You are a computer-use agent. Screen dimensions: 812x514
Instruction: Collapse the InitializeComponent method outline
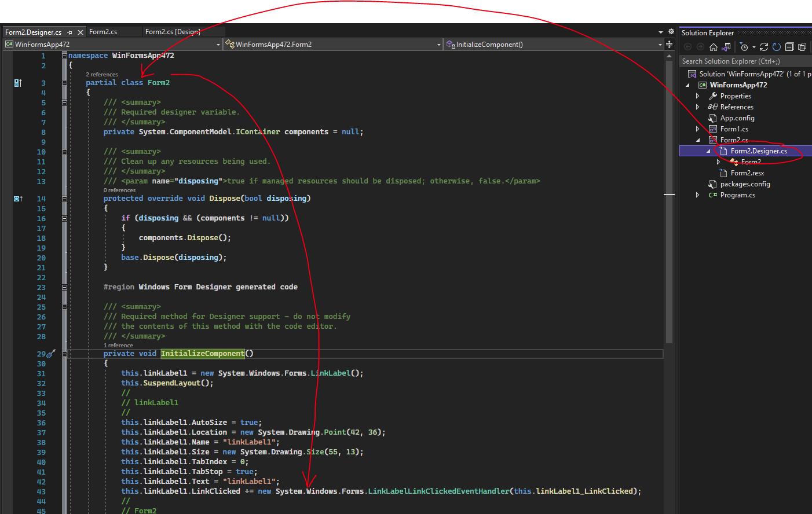pos(64,354)
